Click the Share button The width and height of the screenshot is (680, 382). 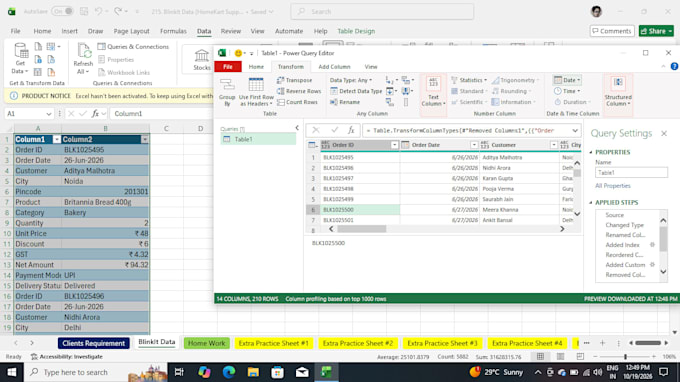click(x=656, y=31)
